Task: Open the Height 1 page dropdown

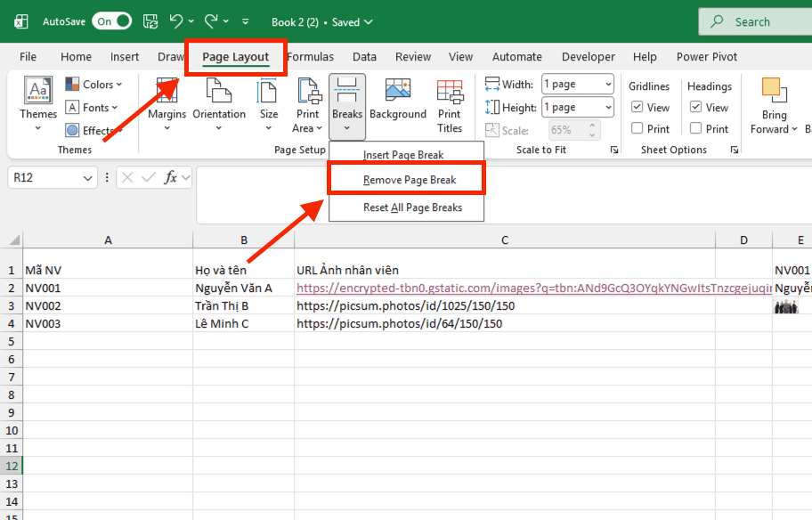Action: pyautogui.click(x=578, y=107)
